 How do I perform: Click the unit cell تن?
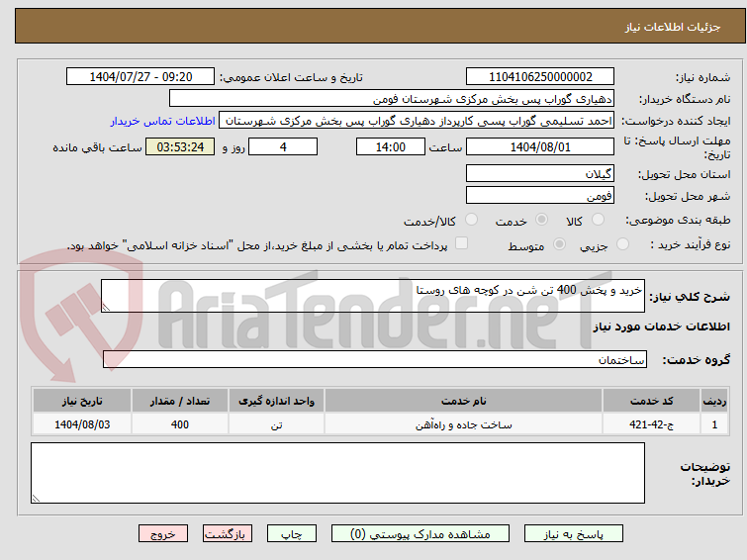pyautogui.click(x=277, y=424)
